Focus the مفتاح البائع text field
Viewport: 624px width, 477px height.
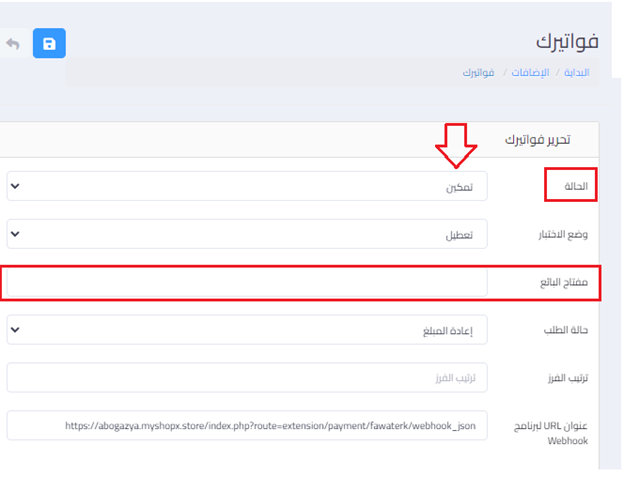click(x=247, y=282)
